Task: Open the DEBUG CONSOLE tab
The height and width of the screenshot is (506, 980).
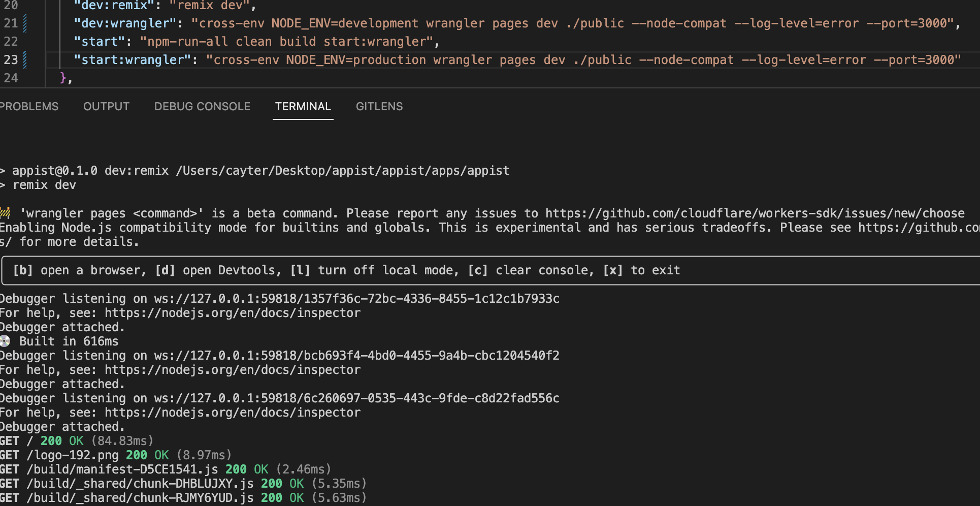Action: (x=202, y=106)
